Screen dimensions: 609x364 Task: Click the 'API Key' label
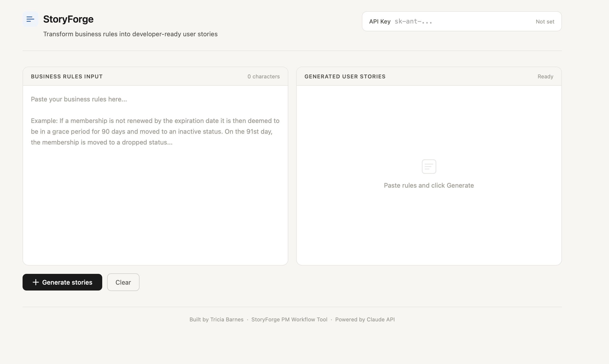(x=380, y=22)
